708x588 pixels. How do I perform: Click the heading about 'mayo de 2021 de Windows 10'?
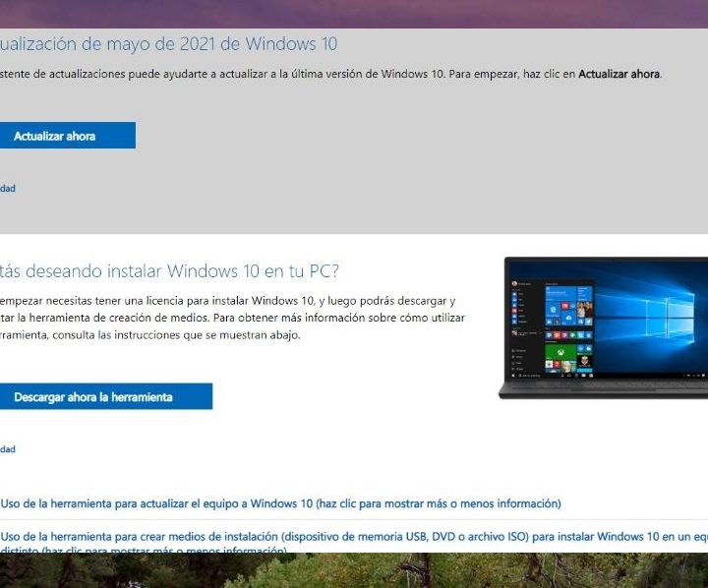(x=168, y=44)
